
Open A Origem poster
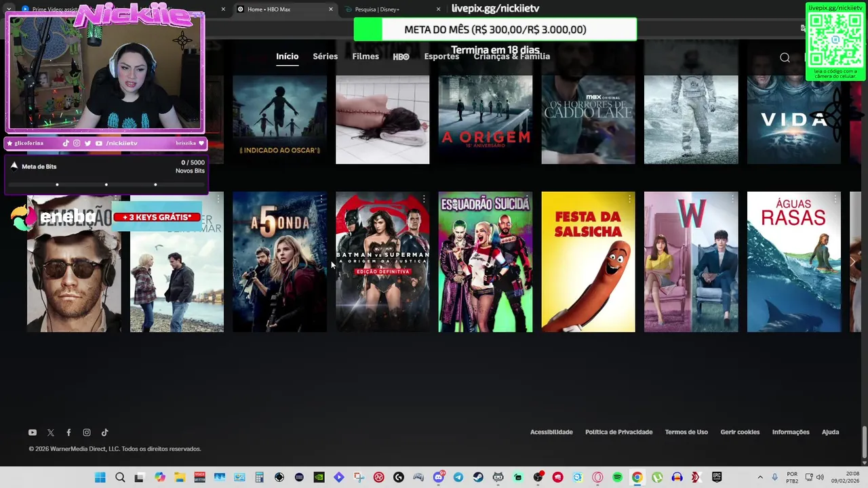pos(486,119)
